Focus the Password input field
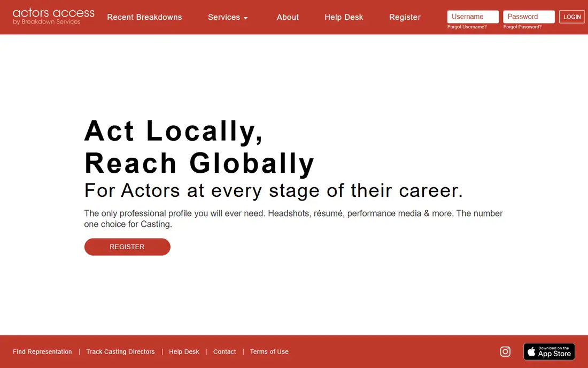Viewport: 588px width, 368px height. (x=529, y=17)
